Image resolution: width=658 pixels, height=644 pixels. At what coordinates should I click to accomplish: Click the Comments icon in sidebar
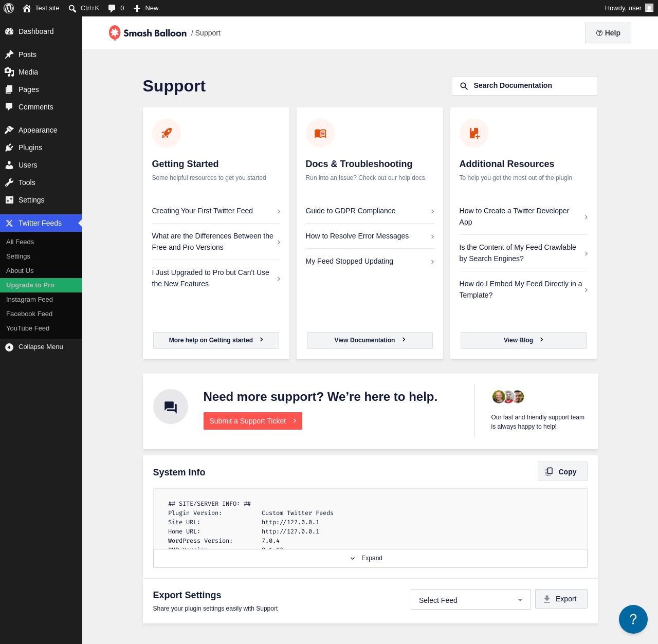9,107
